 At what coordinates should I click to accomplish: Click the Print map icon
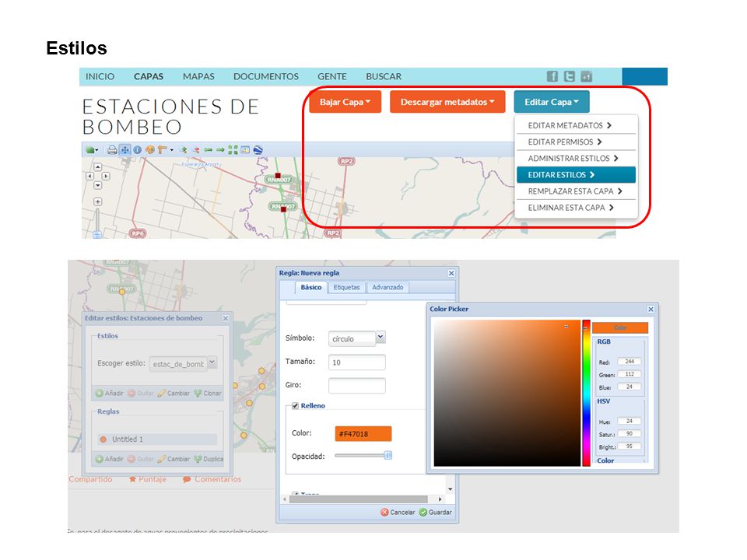point(112,150)
